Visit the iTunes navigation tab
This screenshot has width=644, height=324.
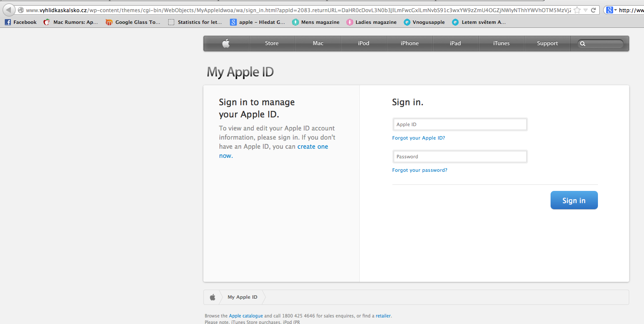tap(501, 43)
